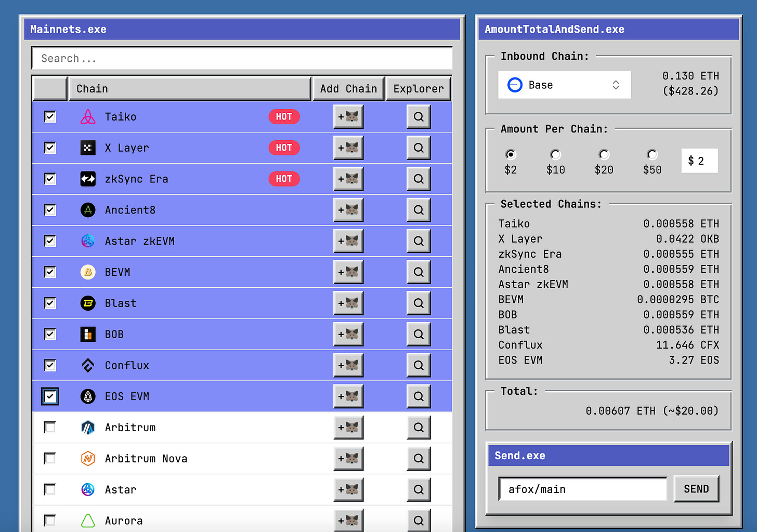This screenshot has width=757, height=532.
Task: Check the Arbitrum Nova checkbox
Action: pyautogui.click(x=50, y=459)
